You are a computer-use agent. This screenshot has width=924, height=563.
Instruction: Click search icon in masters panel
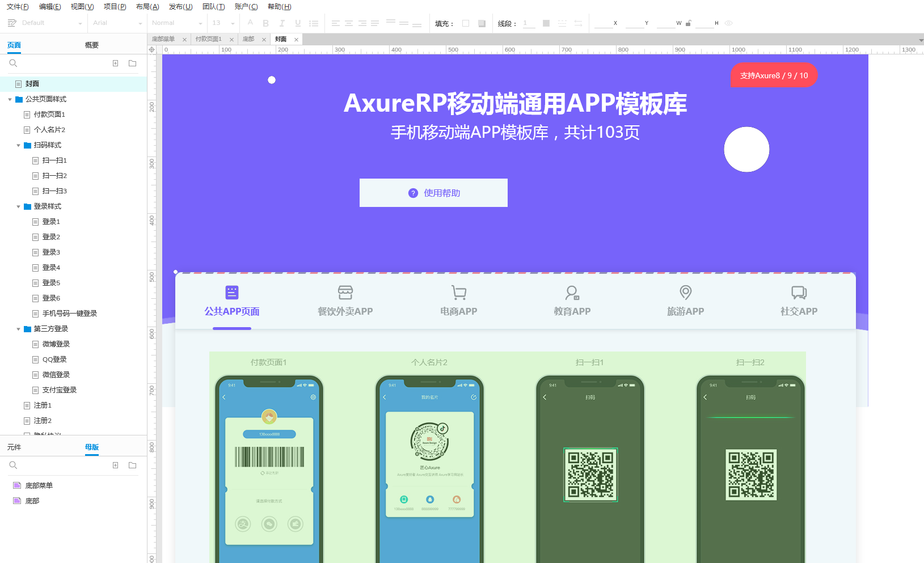click(x=13, y=465)
